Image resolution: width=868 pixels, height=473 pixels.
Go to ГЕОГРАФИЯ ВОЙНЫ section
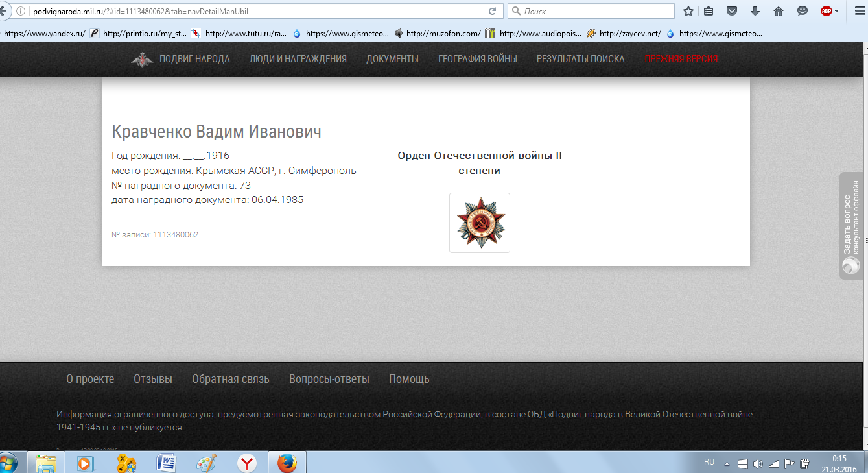click(477, 59)
